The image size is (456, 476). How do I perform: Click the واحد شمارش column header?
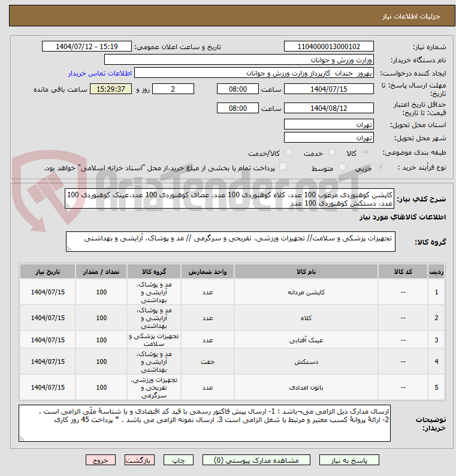point(207,272)
